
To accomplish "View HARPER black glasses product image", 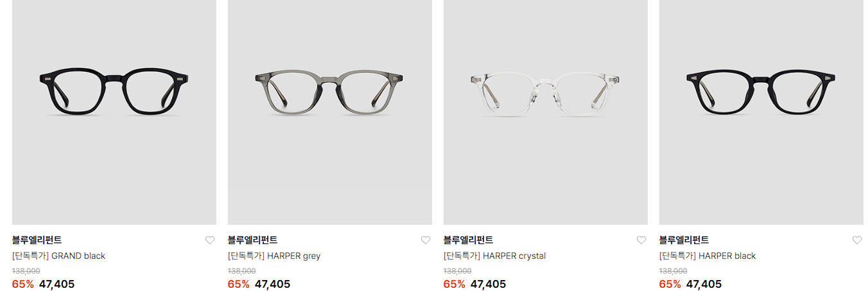I will [x=761, y=112].
